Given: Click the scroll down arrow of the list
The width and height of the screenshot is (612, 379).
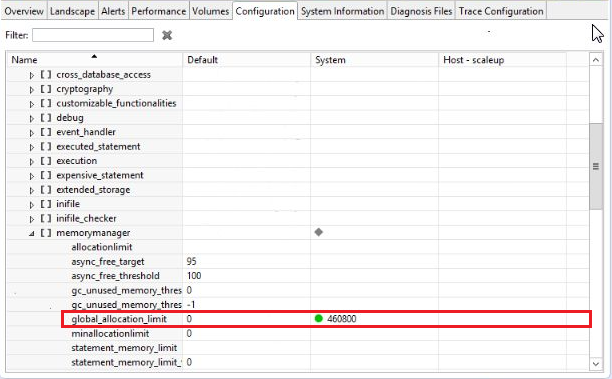Looking at the screenshot, I should point(596,364).
